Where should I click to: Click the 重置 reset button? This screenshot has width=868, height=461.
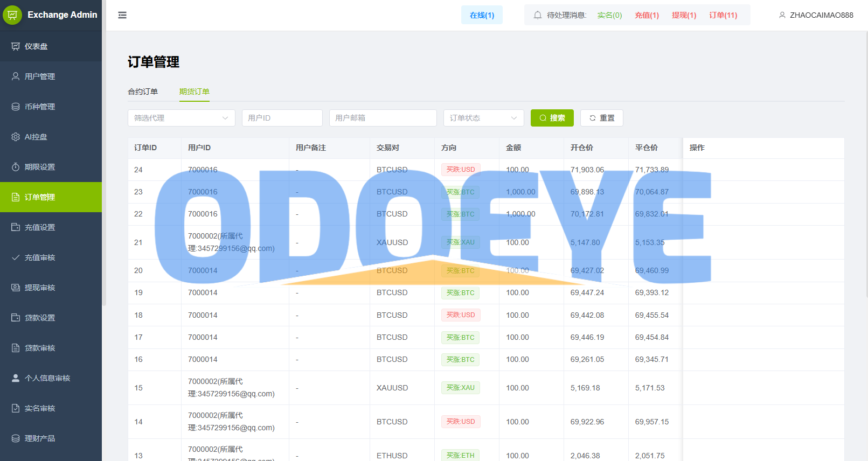(x=601, y=118)
